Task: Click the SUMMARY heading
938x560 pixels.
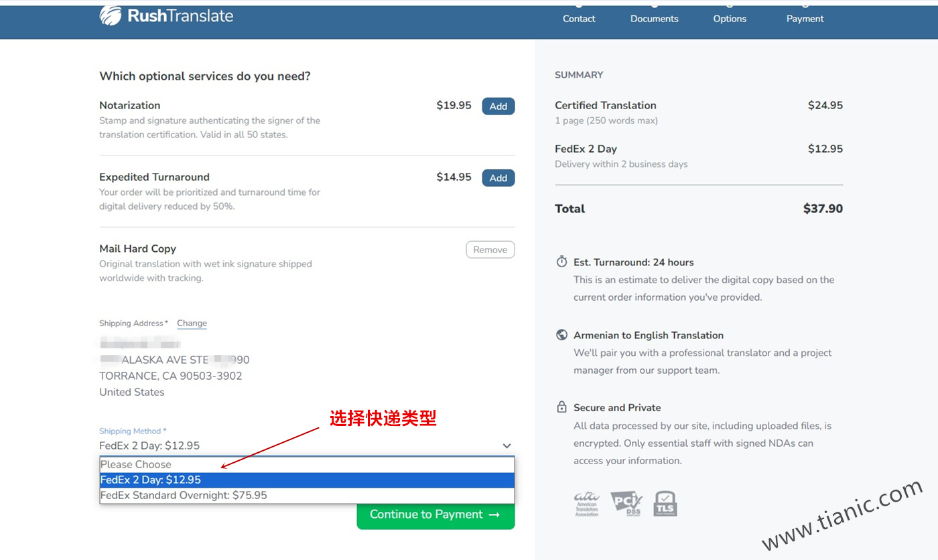Action: (579, 75)
